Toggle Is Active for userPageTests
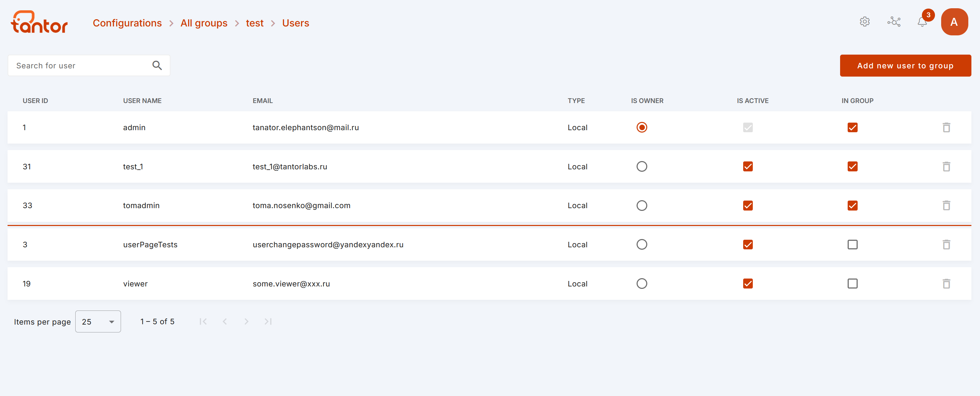980x396 pixels. [x=748, y=244]
